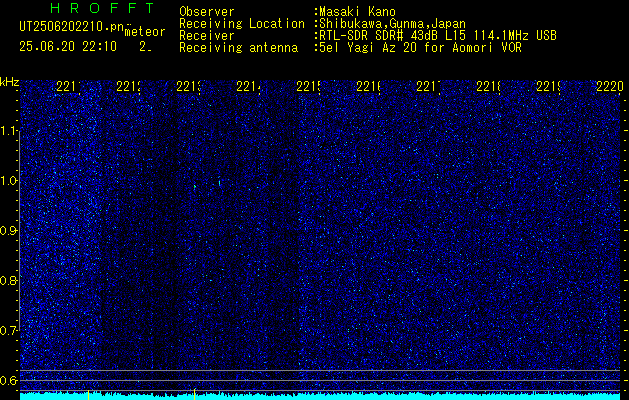
Task: Click the bright green meteor echo near 1.0 kHz
Action: point(195,186)
